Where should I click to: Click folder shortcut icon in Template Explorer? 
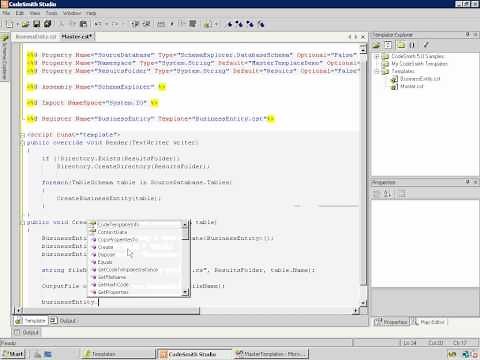401,45
